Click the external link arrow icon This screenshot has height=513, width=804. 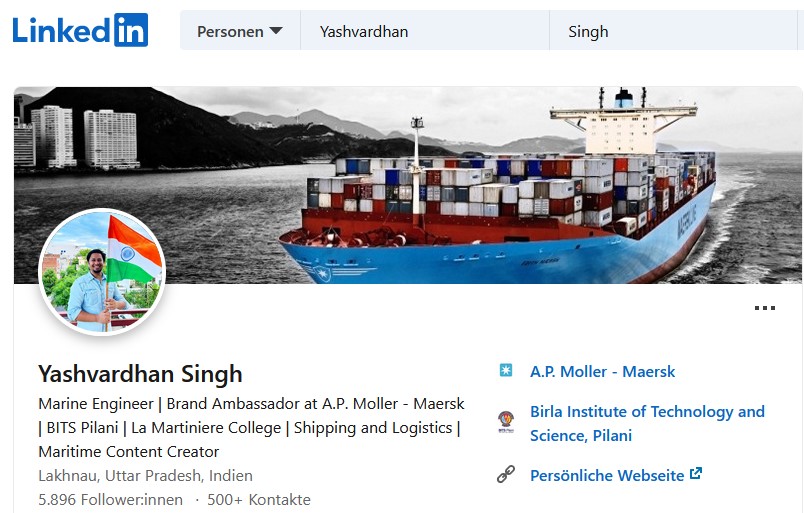click(696, 473)
